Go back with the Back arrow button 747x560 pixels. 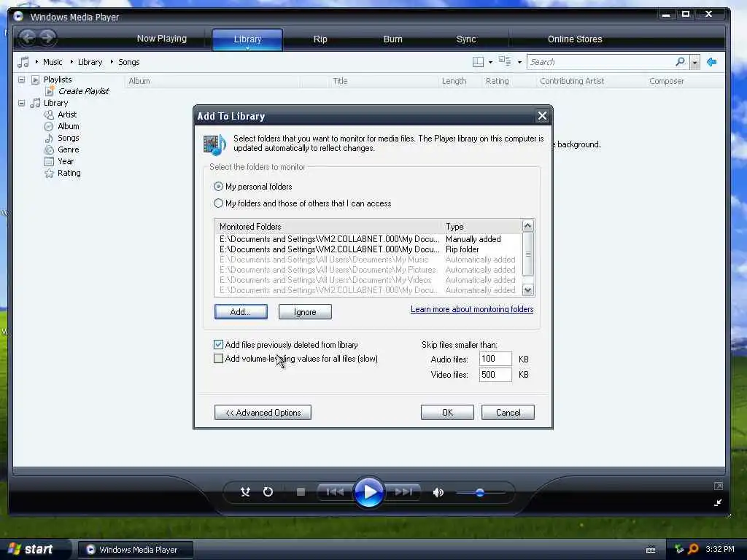28,38
